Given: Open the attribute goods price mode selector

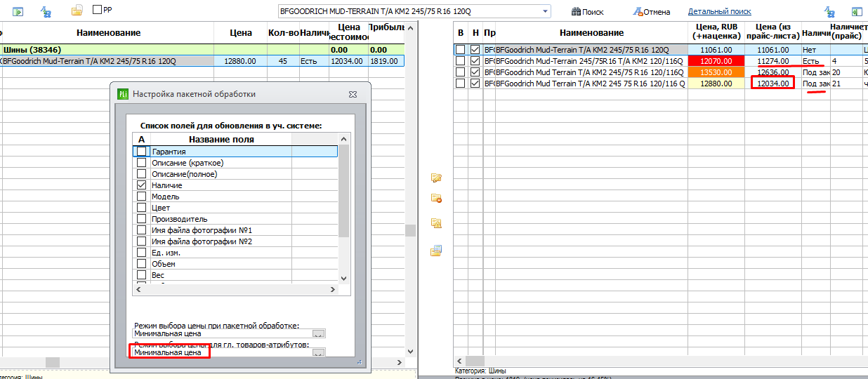Looking at the screenshot, I should (x=319, y=353).
